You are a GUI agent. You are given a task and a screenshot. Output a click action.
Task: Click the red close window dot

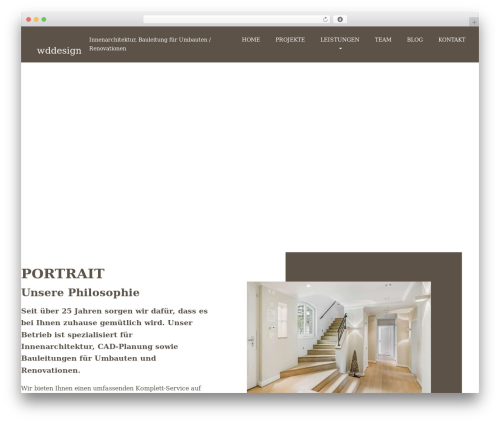29,19
